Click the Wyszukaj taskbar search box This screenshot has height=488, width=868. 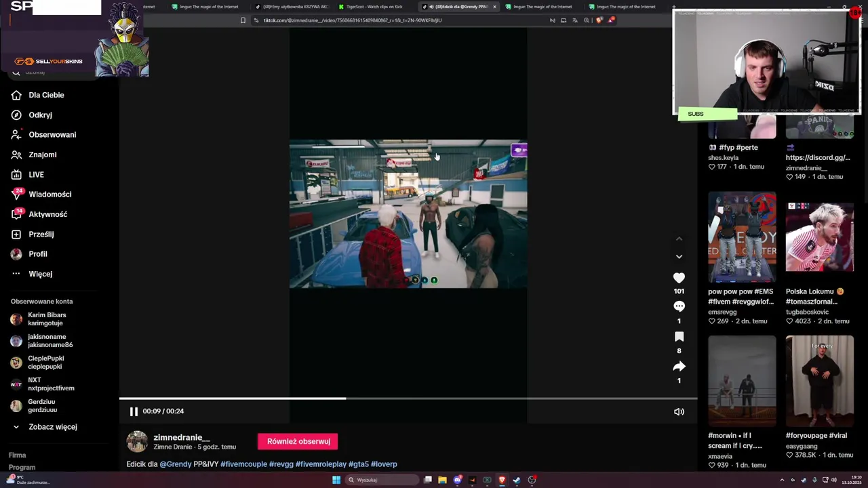point(380,480)
